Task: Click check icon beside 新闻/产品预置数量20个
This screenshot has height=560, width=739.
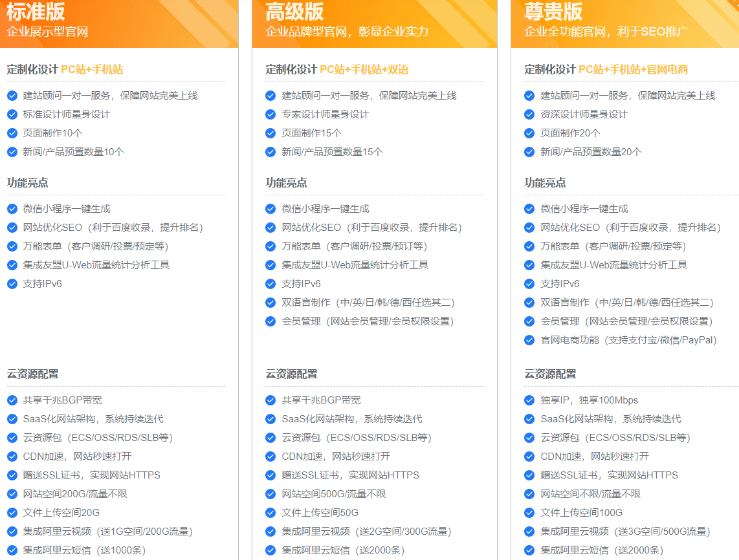Action: (x=529, y=152)
